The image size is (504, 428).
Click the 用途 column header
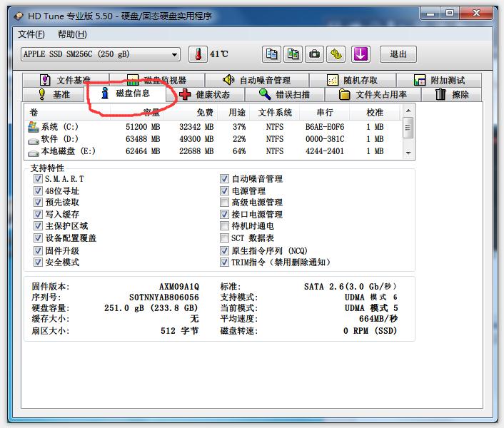[233, 113]
